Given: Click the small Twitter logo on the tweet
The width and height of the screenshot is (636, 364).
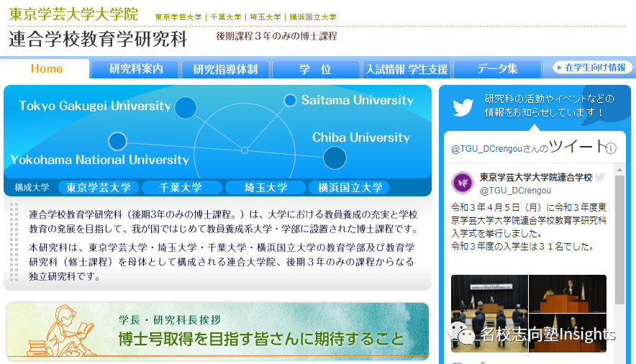Looking at the screenshot, I should [x=600, y=177].
